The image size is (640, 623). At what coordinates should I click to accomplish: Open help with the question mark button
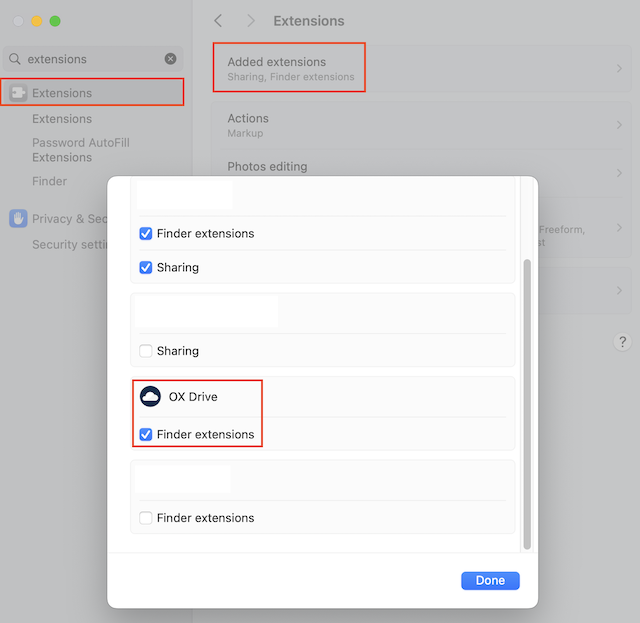click(x=622, y=342)
